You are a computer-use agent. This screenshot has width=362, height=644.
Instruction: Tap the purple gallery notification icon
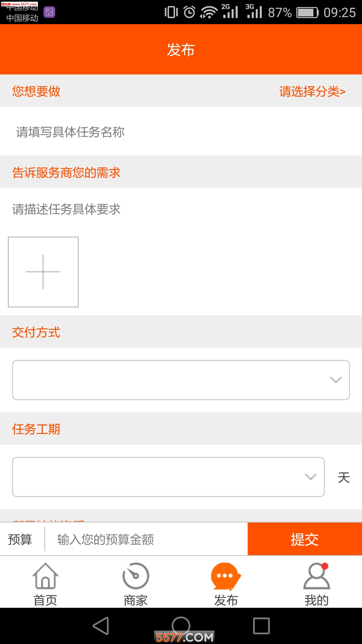49,12
